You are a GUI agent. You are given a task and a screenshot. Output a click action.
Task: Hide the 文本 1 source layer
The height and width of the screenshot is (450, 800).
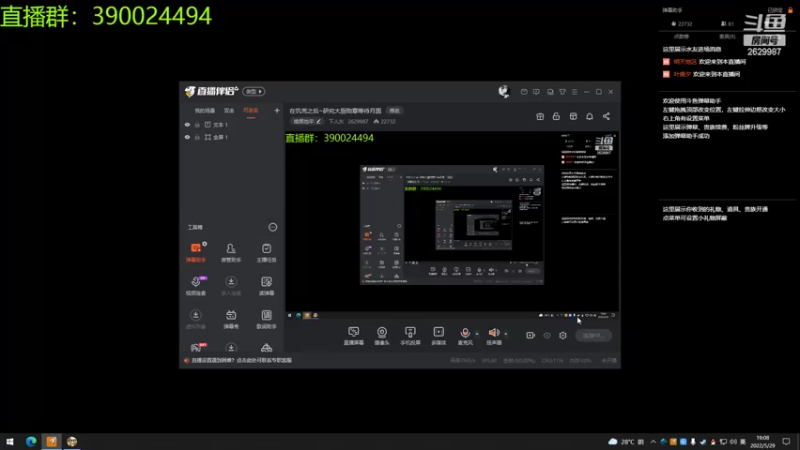[187, 124]
